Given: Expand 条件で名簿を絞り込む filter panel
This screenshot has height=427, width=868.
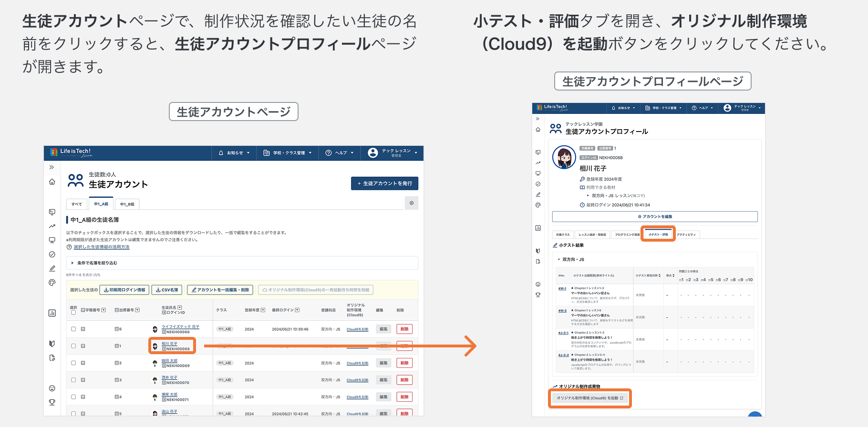Looking at the screenshot, I should coord(242,263).
